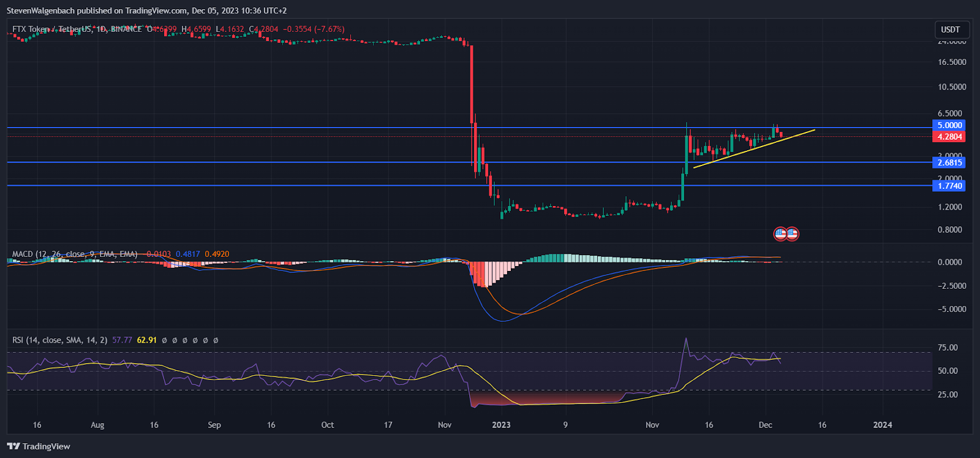Screen dimensions: 980x458
Task: Click the RSI moving average value 62.91
Action: pos(147,340)
